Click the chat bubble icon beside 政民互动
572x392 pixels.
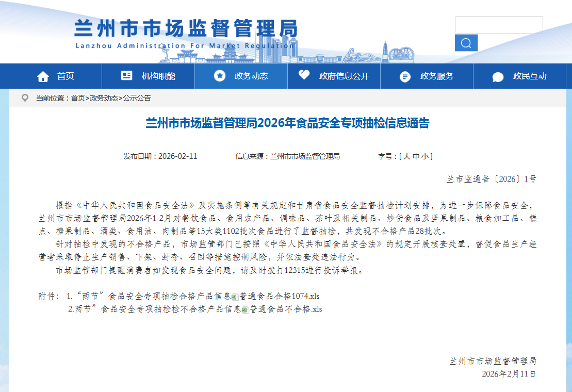[x=498, y=77]
